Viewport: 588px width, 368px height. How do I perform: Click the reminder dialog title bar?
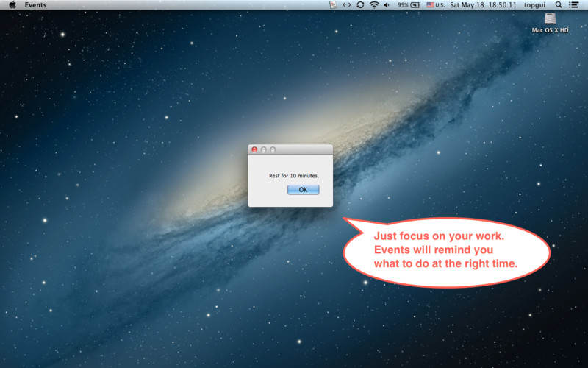click(x=290, y=149)
